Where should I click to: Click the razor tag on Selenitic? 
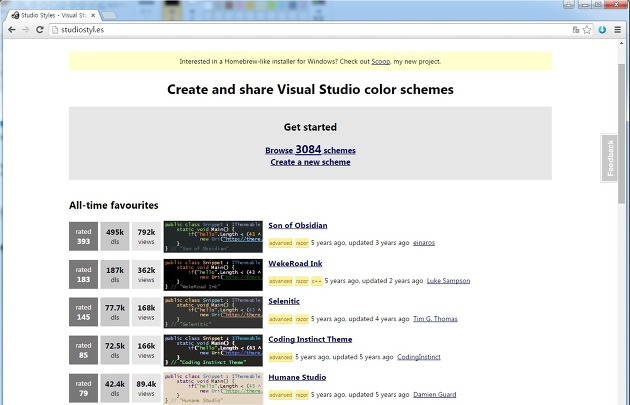click(302, 319)
